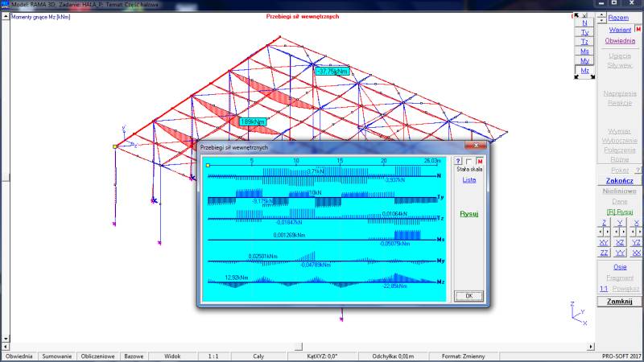The image size is (644, 362).
Task: Click the 1:1 scale link in side panel
Action: pos(603,289)
